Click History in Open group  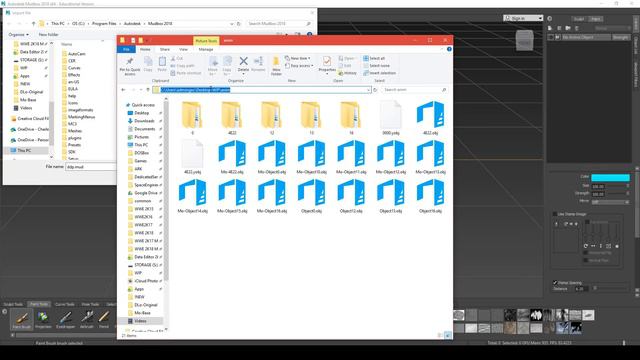click(347, 73)
